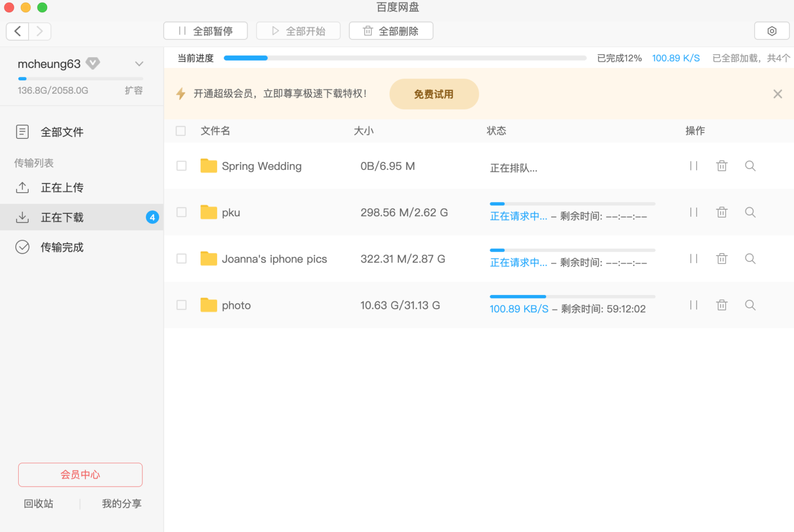Check the checkbox for Joanna's iphone pics

click(181, 258)
